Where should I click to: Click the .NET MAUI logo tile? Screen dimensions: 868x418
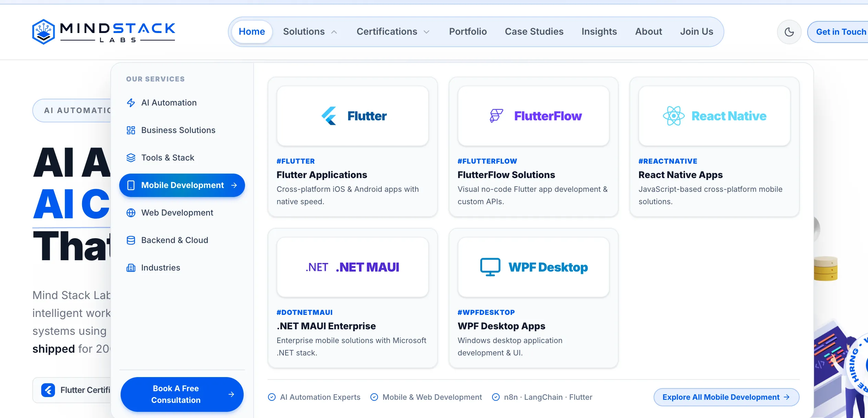click(x=353, y=267)
